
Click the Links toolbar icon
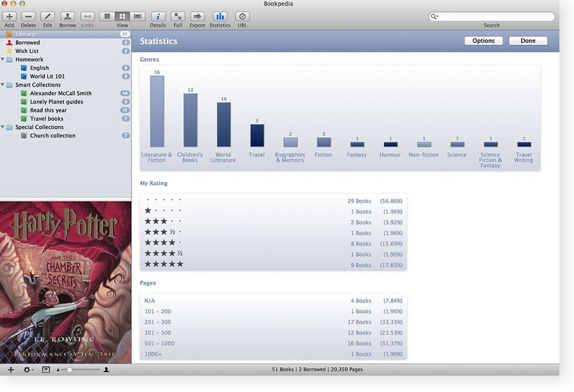coord(87,17)
